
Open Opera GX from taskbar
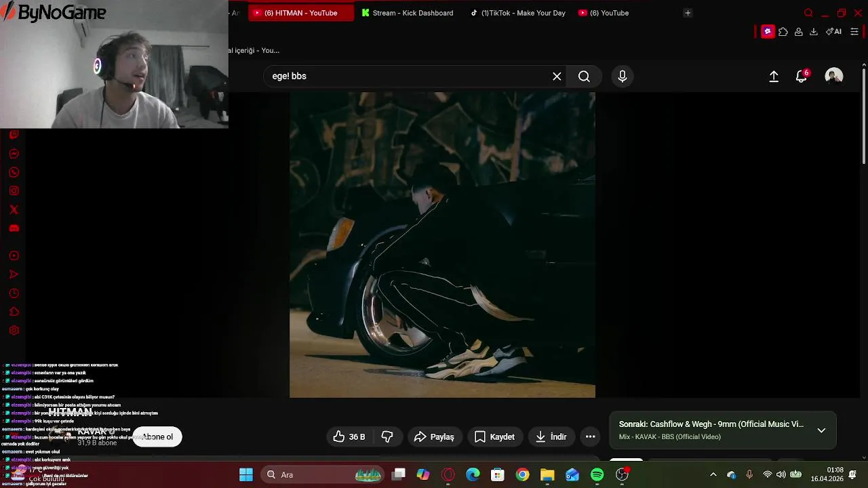point(448,474)
